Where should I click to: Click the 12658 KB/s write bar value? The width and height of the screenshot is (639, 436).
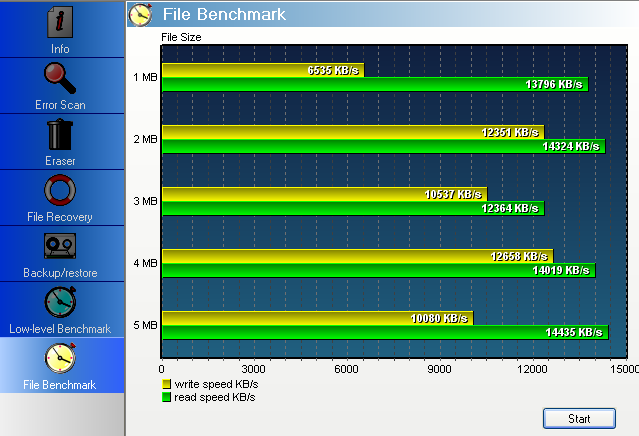click(x=519, y=256)
